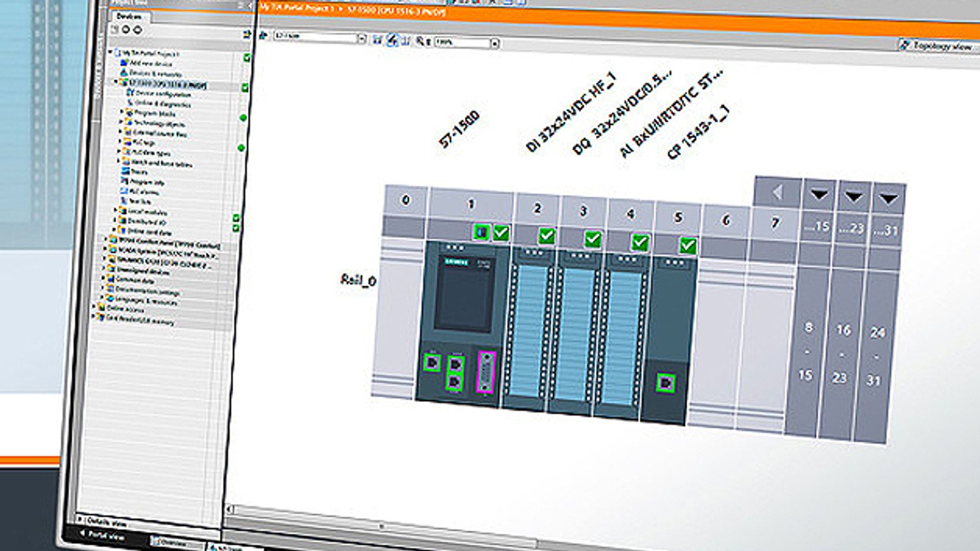980x551 pixels.
Task: Click the highlighted show-labels toolbar icon
Action: (x=392, y=40)
